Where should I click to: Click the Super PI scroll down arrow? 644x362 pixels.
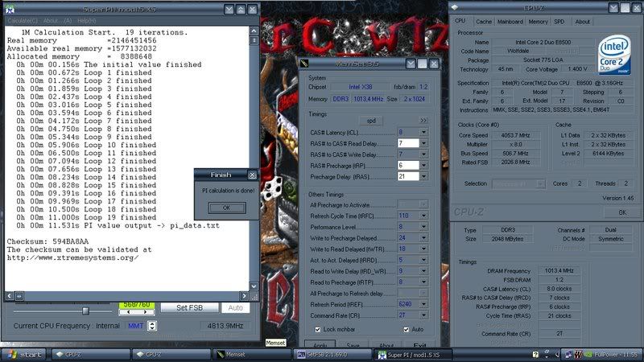(x=254, y=286)
